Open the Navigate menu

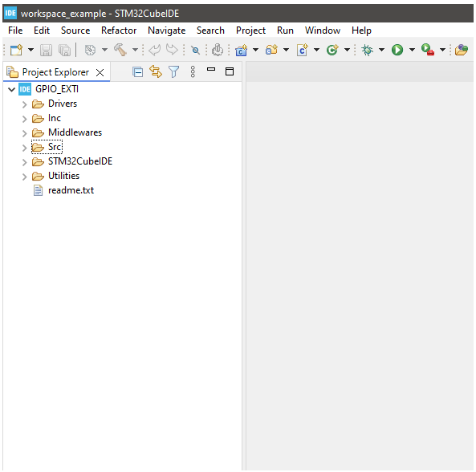[167, 31]
